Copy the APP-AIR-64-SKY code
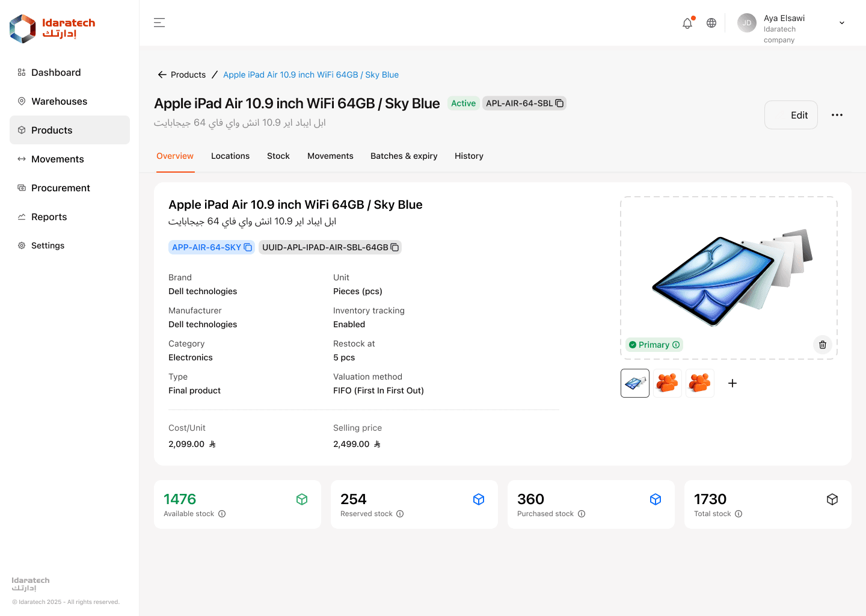Image resolution: width=866 pixels, height=616 pixels. tap(248, 247)
